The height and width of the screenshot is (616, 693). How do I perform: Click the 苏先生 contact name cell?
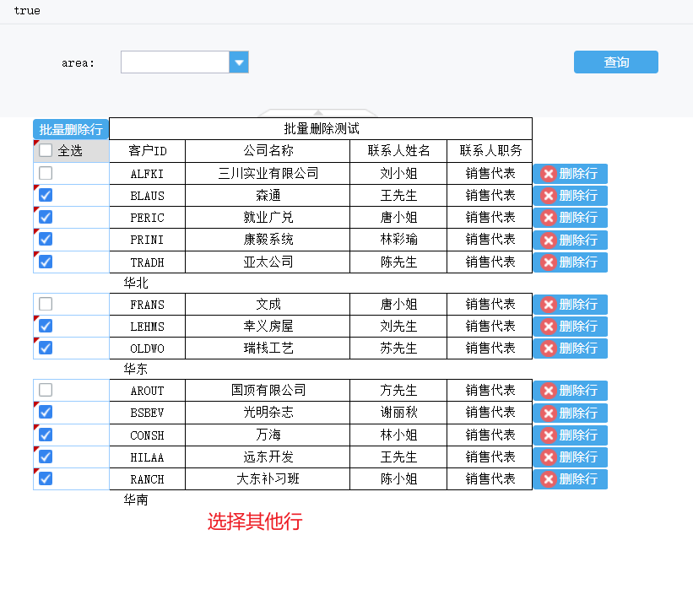point(398,349)
